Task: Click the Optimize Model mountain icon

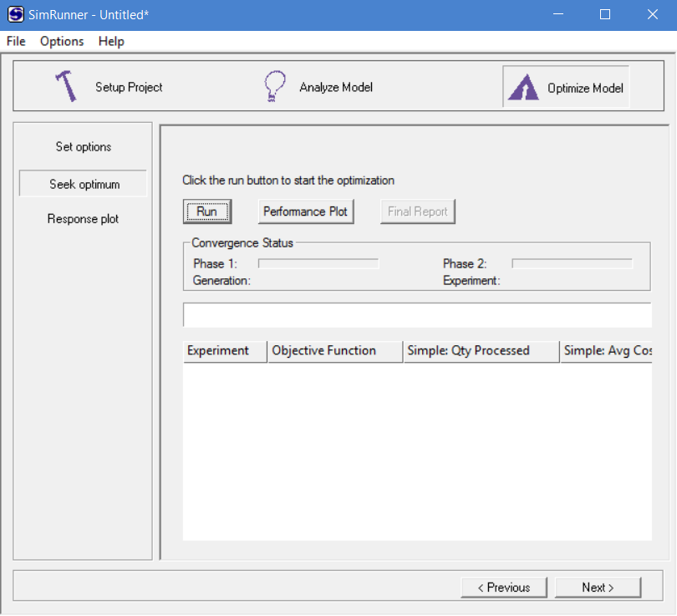Action: 523,87
